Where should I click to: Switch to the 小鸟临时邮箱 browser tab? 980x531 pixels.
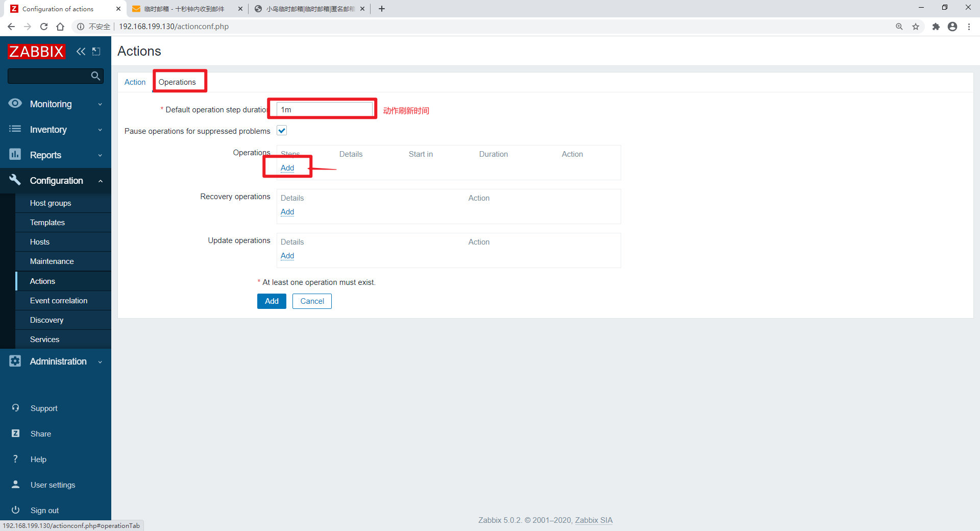click(310, 9)
